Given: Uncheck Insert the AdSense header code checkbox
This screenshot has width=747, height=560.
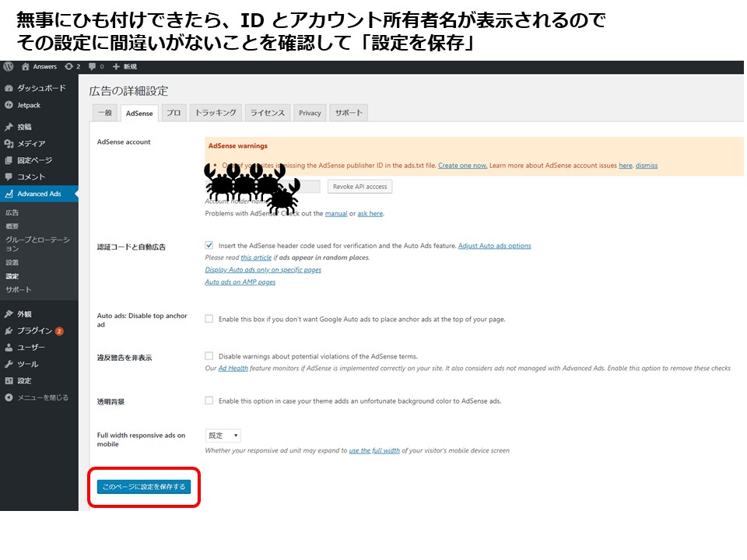Looking at the screenshot, I should pyautogui.click(x=209, y=245).
